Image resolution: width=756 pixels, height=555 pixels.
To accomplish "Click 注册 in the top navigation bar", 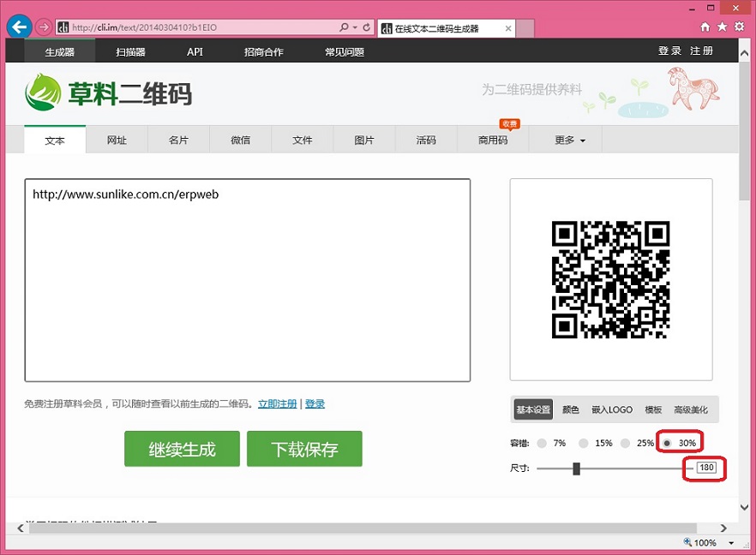I will (701, 51).
